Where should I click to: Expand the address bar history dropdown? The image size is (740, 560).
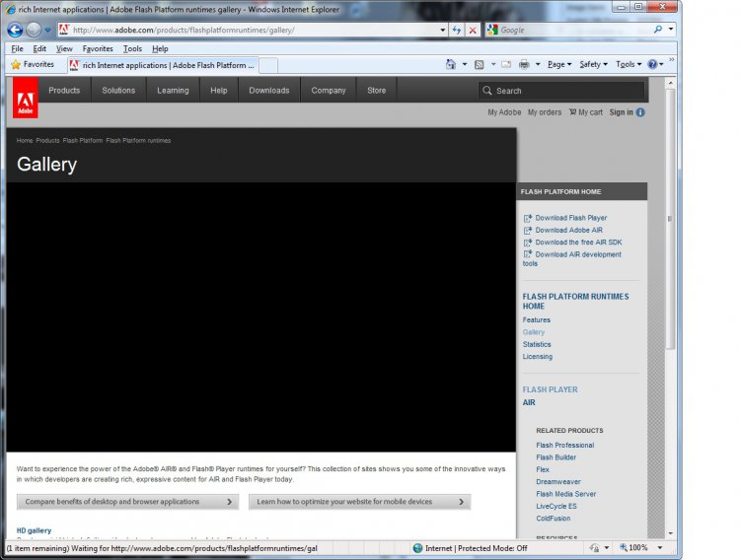tap(443, 30)
